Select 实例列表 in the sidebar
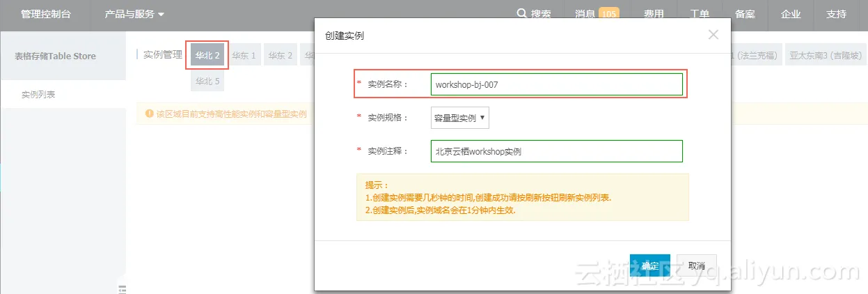868x294 pixels. (x=38, y=94)
